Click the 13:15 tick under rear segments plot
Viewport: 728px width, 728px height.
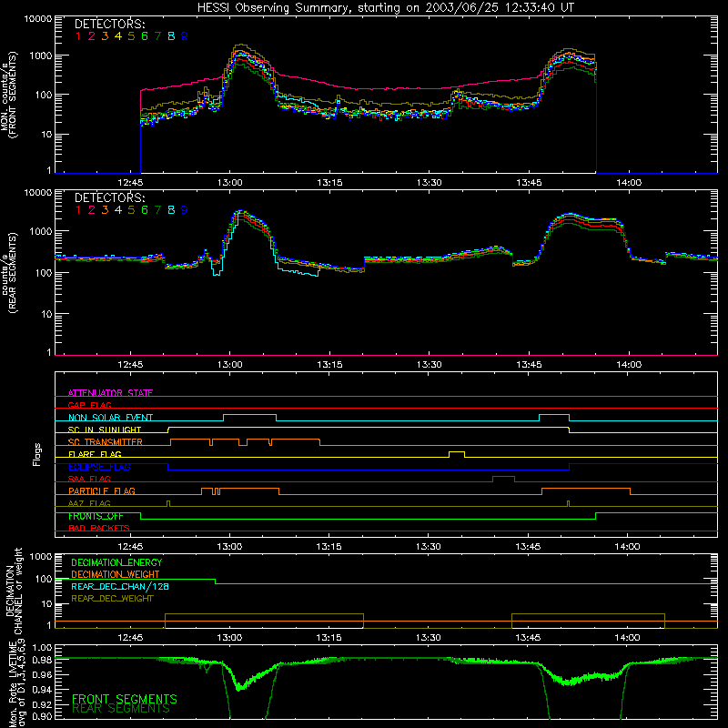[329, 365]
